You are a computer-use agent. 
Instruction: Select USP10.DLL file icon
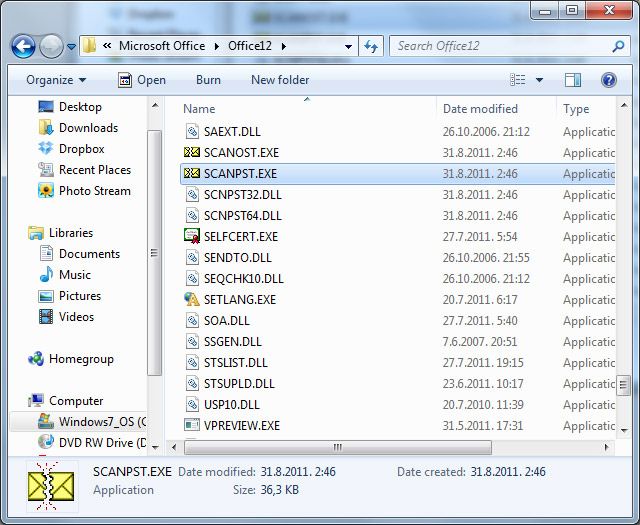click(x=192, y=405)
